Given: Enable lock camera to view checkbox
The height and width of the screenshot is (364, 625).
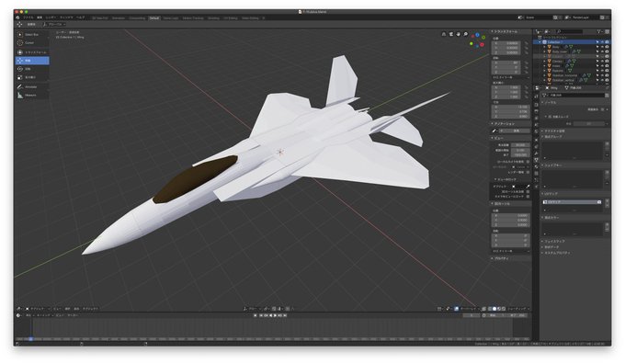Looking at the screenshot, I should [x=528, y=197].
